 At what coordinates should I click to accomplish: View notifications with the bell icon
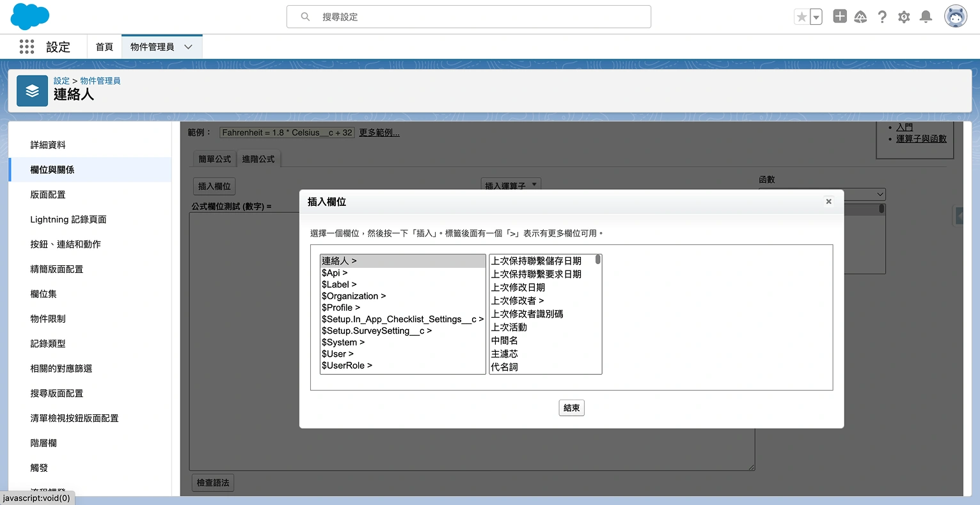(925, 16)
